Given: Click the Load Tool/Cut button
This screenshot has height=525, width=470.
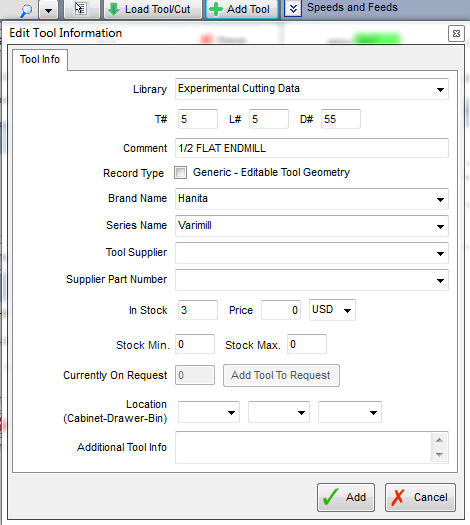Looking at the screenshot, I should pyautogui.click(x=153, y=9).
